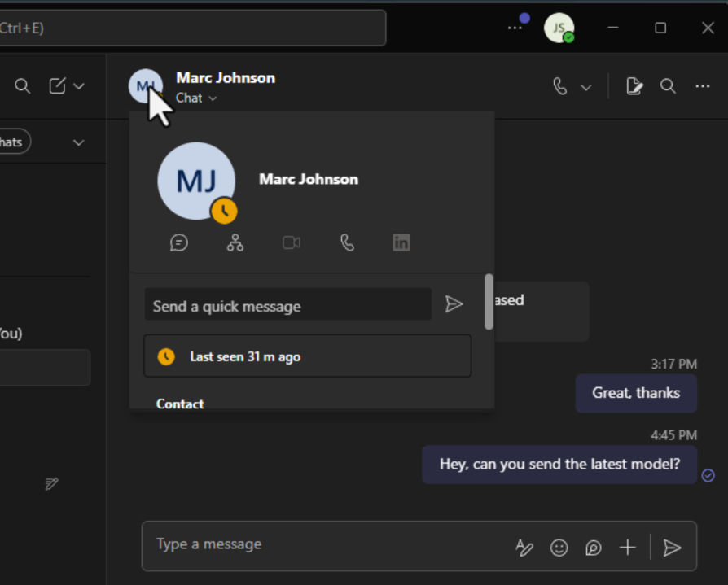Screen dimensions: 728x585
Task: Open the emoji picker
Action: coord(559,548)
